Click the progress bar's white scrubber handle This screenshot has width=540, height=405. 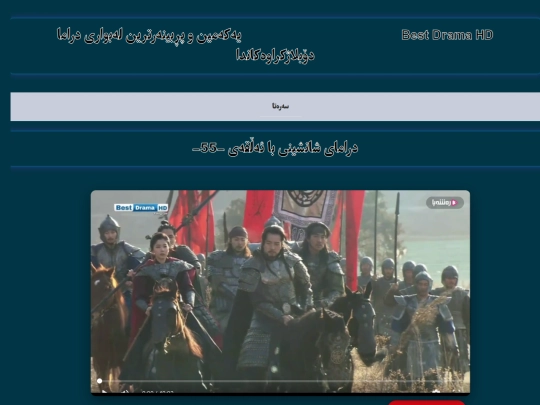(100, 381)
